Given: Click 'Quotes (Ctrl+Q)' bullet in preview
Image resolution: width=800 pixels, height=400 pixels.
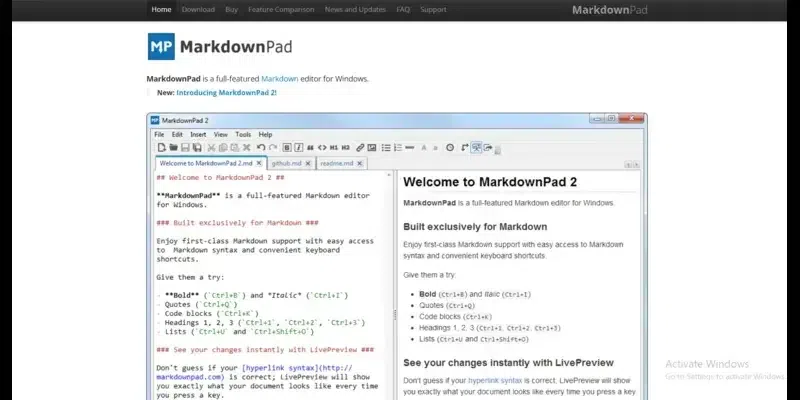Looking at the screenshot, I should click(x=447, y=305).
